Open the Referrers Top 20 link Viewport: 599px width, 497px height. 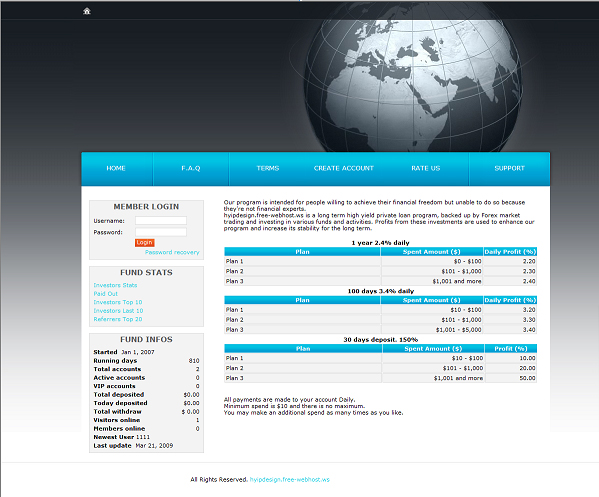[118, 319]
